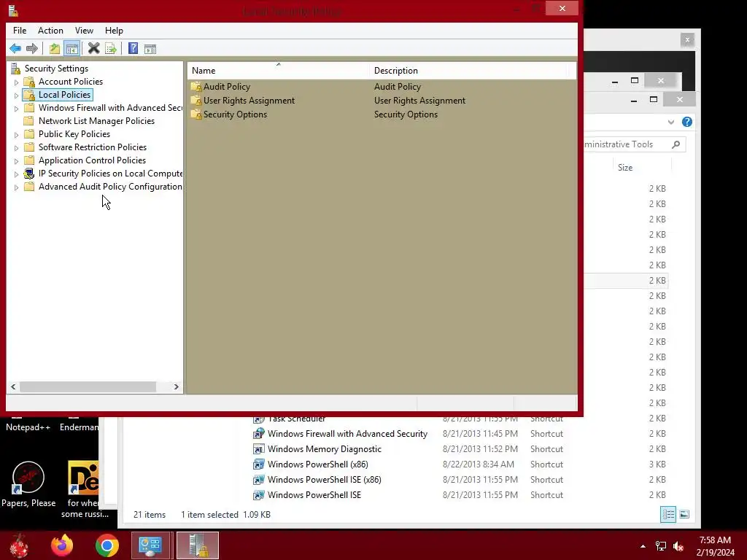
Task: Open Google Chrome from the taskbar
Action: coord(107,545)
